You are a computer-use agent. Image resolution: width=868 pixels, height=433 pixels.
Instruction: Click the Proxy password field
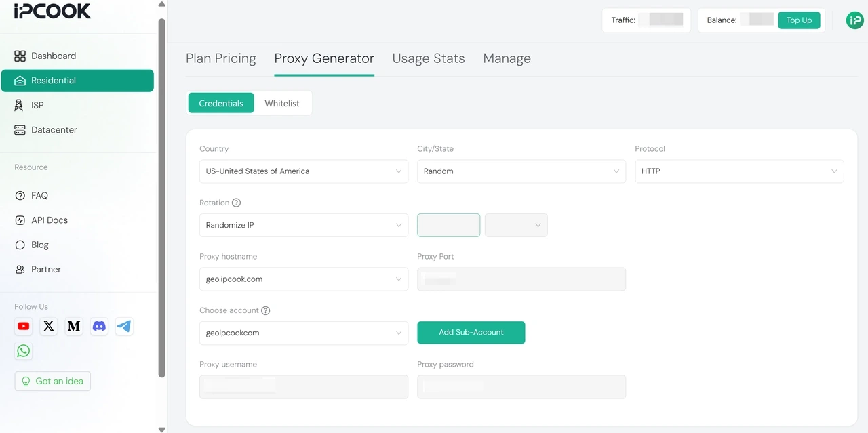[521, 387]
